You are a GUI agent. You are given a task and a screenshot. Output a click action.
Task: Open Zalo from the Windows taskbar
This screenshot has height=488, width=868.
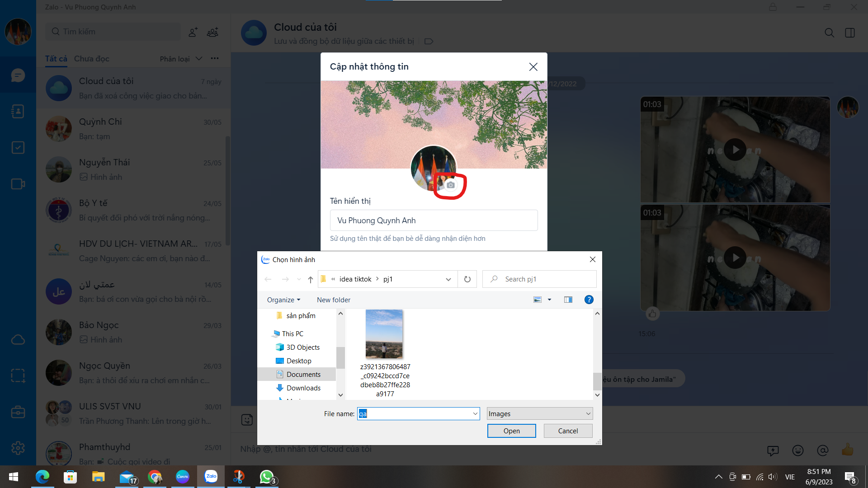click(x=211, y=477)
